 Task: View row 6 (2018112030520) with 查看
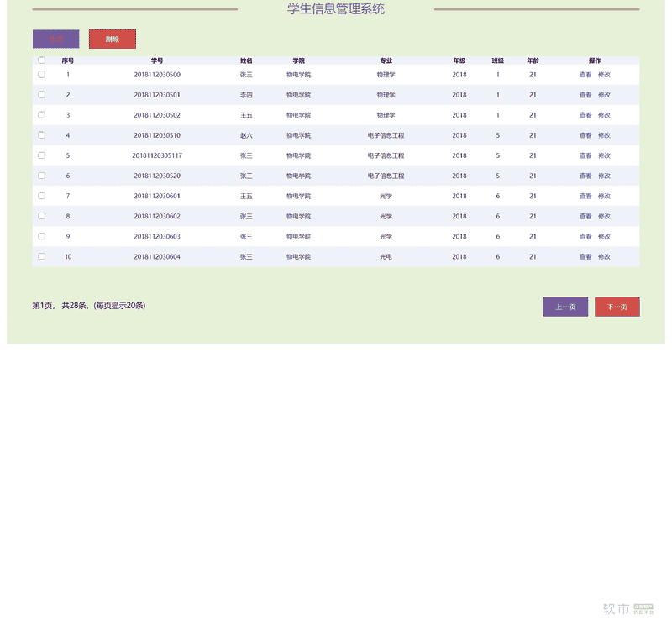[585, 176]
